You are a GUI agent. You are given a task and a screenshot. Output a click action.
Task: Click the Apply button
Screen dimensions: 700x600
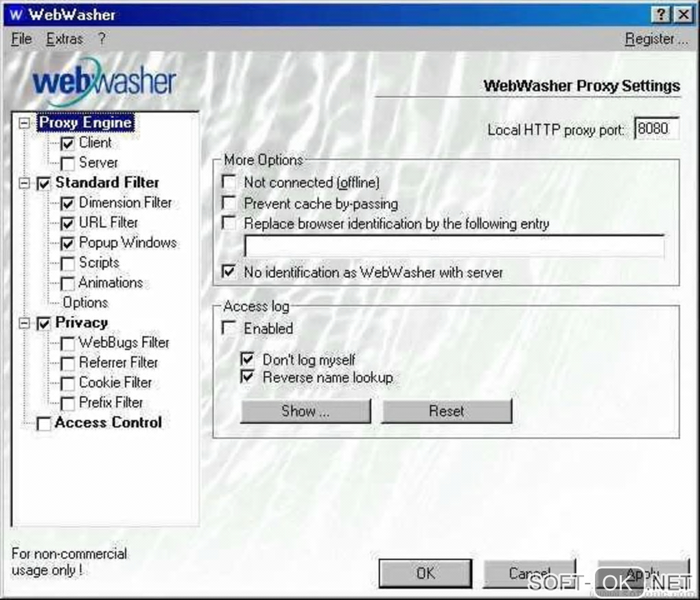tap(643, 574)
